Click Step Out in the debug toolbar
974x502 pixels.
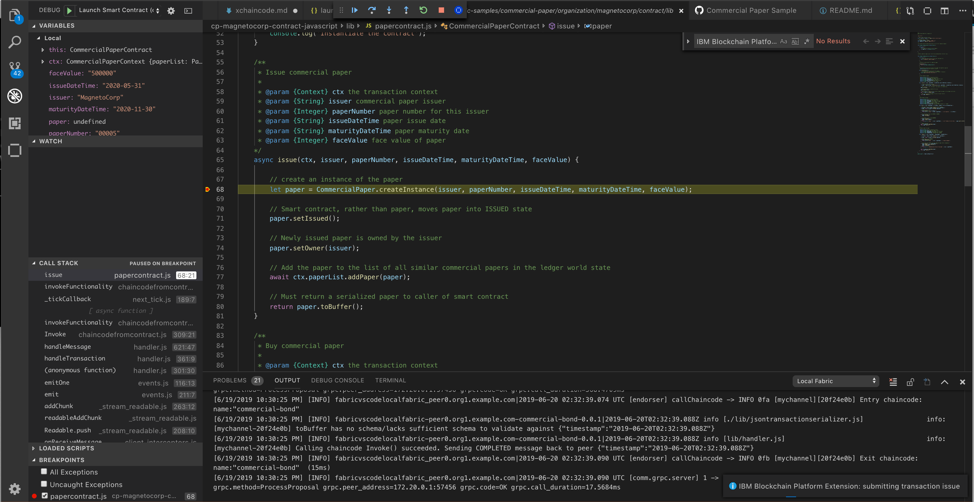point(406,10)
